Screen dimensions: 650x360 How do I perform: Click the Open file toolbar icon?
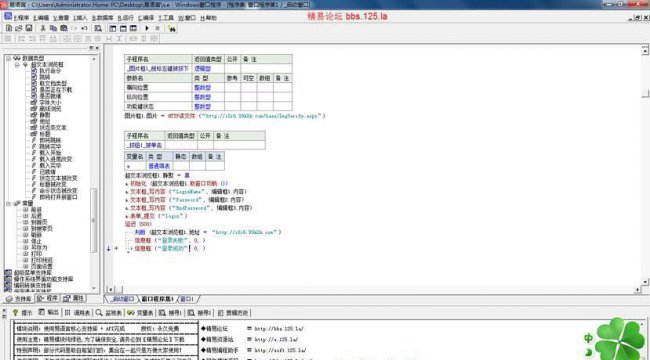point(19,28)
